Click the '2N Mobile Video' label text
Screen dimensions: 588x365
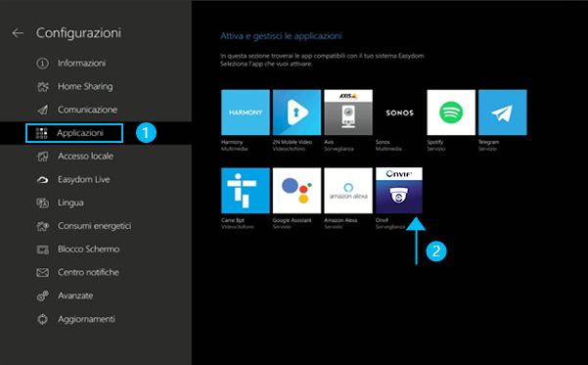click(x=293, y=142)
